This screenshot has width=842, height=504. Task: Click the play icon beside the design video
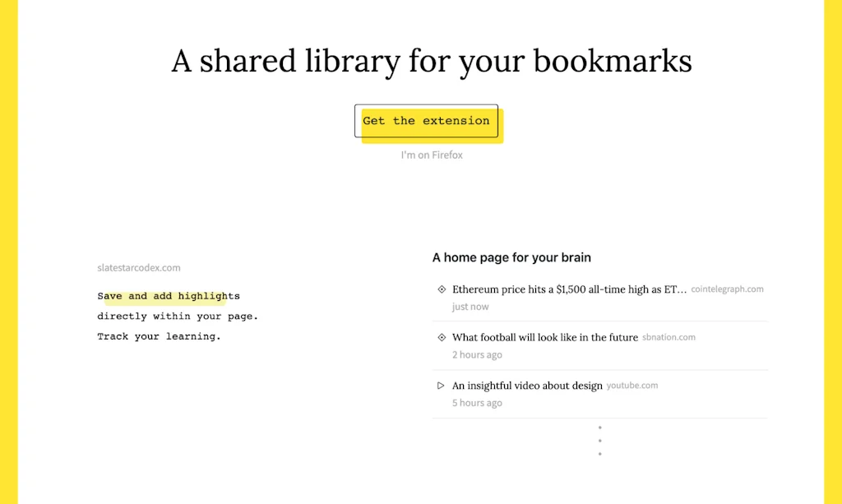(x=440, y=385)
